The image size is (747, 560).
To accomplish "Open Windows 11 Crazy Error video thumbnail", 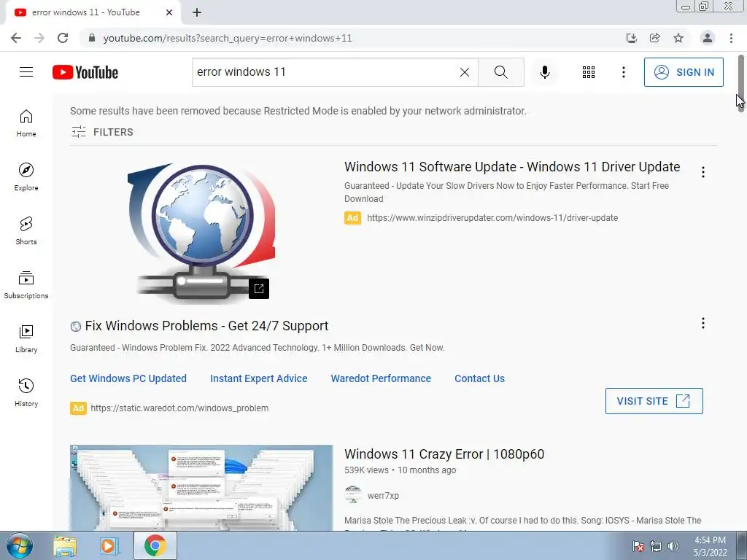I will (201, 488).
